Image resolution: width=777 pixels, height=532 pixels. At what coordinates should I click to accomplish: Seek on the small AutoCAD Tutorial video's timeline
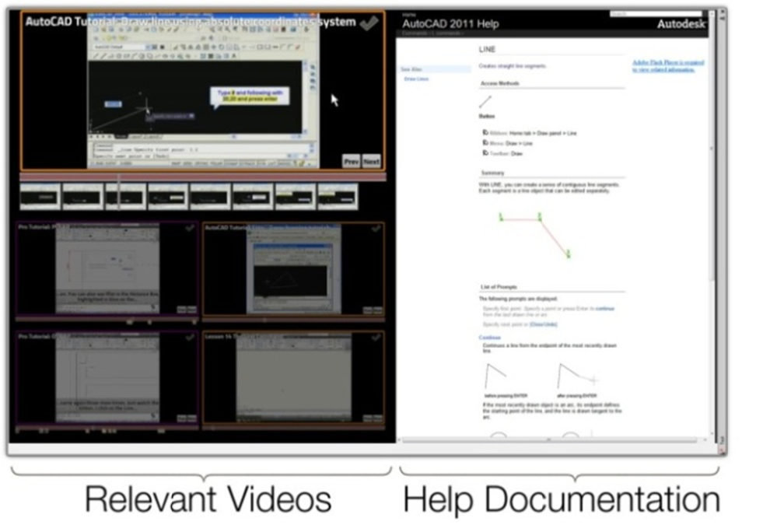(293, 320)
